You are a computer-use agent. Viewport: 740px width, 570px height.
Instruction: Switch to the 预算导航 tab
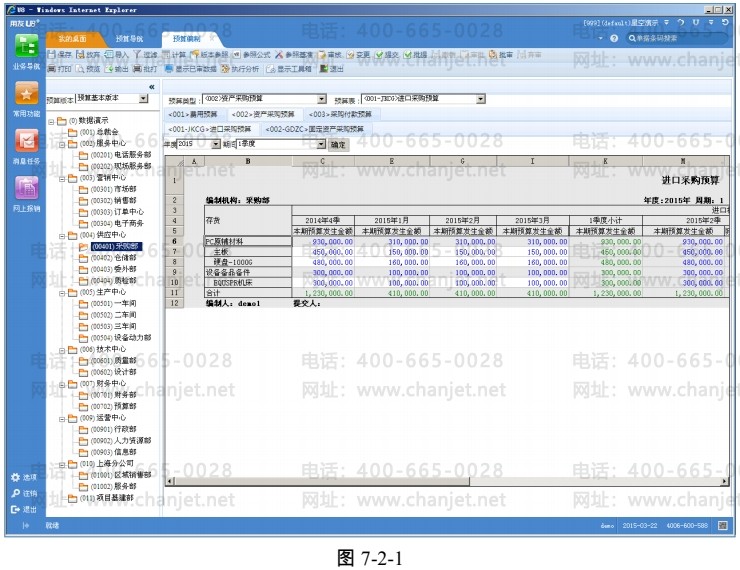[129, 38]
